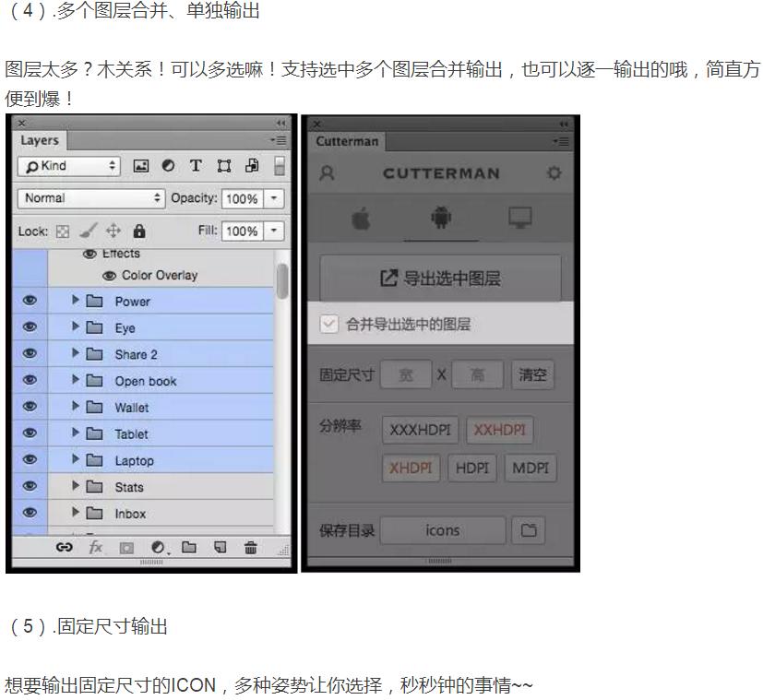
Task: Expand the Wallet layer group
Action: click(76, 407)
